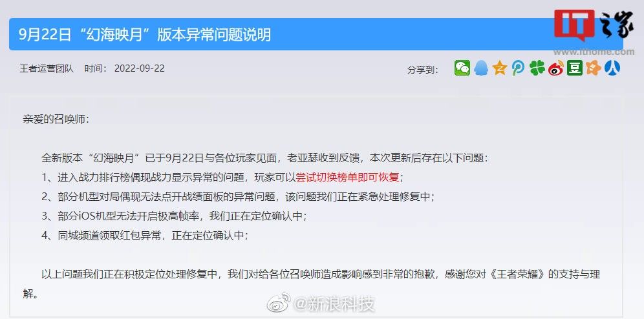This screenshot has height=319, width=644.
Task: Click the 亲爱的召唤师 greeting line
Action: [x=56, y=119]
